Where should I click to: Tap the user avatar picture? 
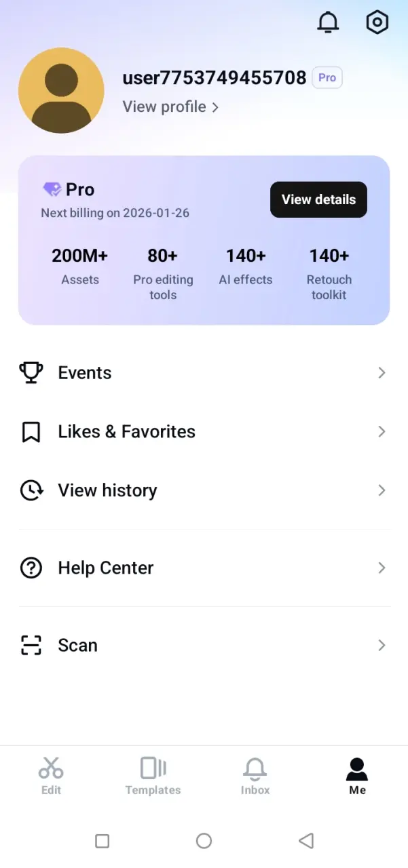click(x=61, y=90)
